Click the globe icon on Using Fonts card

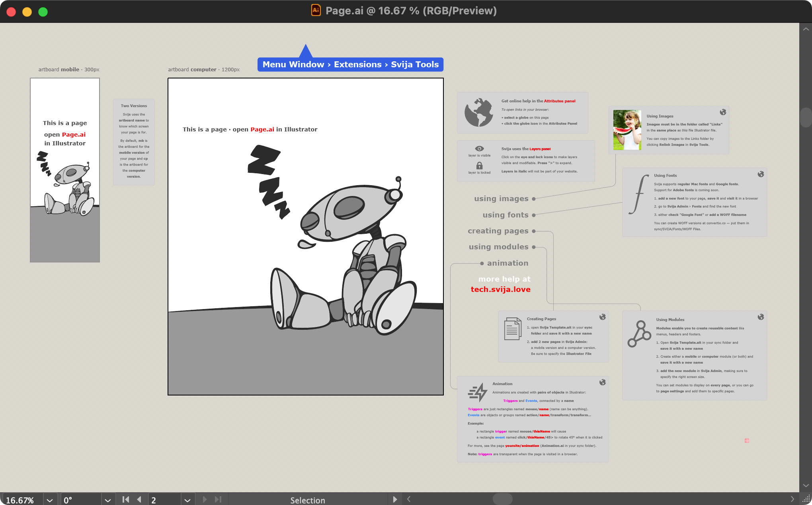[x=761, y=174]
